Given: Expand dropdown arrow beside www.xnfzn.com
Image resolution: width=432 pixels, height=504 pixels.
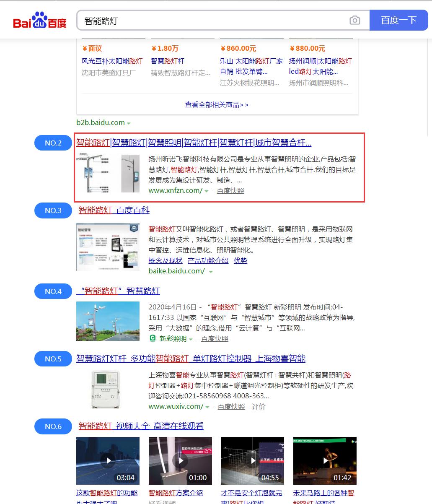Looking at the screenshot, I should (x=207, y=191).
